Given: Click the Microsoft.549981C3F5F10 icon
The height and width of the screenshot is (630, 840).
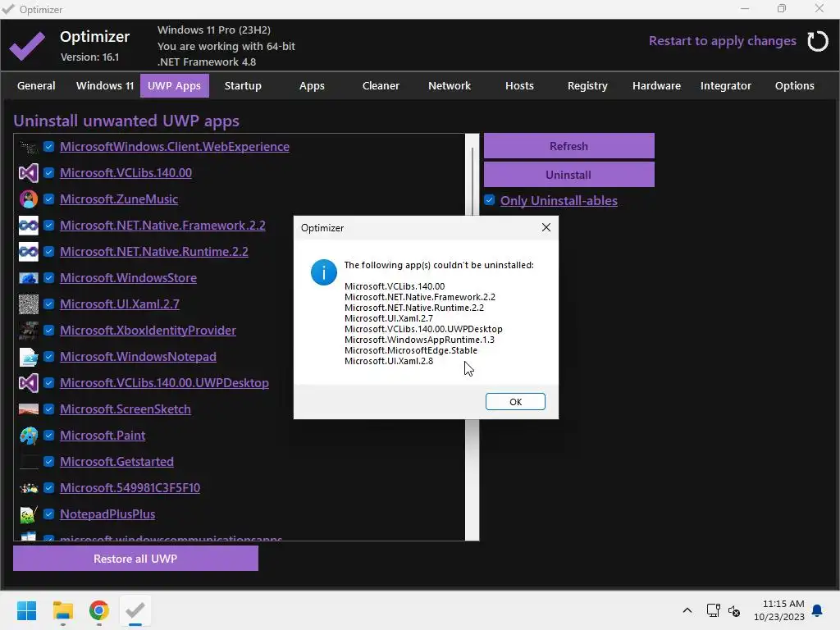Looking at the screenshot, I should point(29,488).
